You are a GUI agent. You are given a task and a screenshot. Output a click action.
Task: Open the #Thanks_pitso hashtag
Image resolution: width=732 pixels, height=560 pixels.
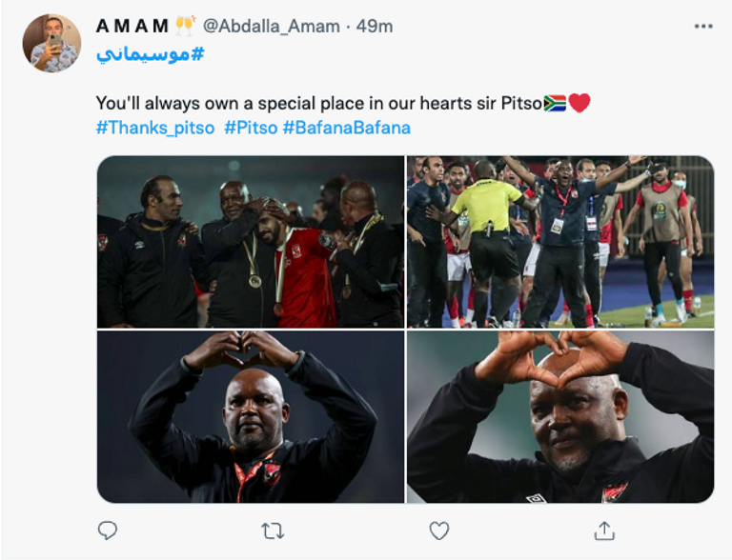point(155,127)
